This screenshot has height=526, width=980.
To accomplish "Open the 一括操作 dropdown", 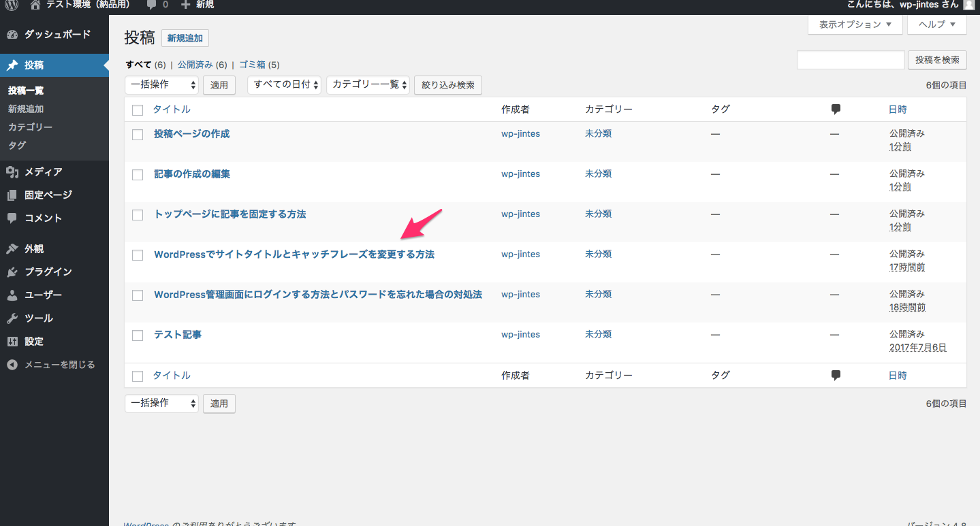I will pyautogui.click(x=161, y=84).
